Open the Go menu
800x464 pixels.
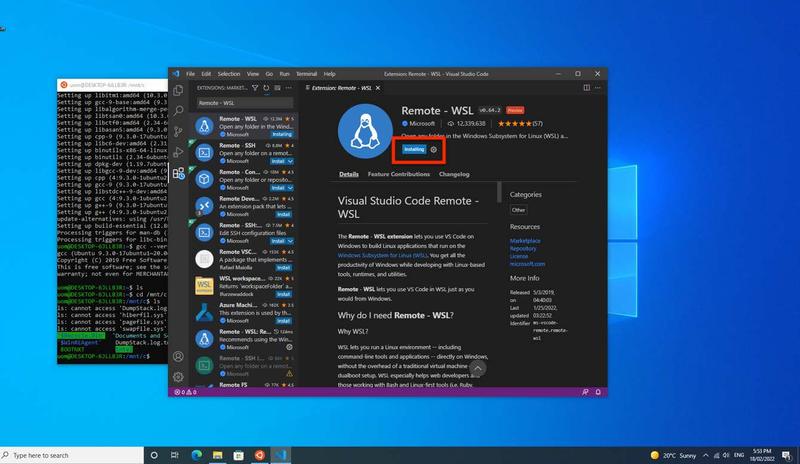(x=269, y=74)
